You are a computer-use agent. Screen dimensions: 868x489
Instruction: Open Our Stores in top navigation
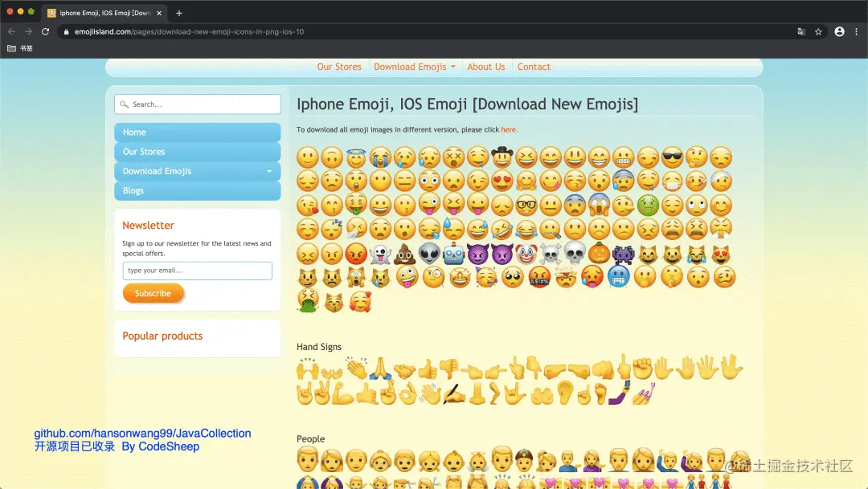coord(339,67)
